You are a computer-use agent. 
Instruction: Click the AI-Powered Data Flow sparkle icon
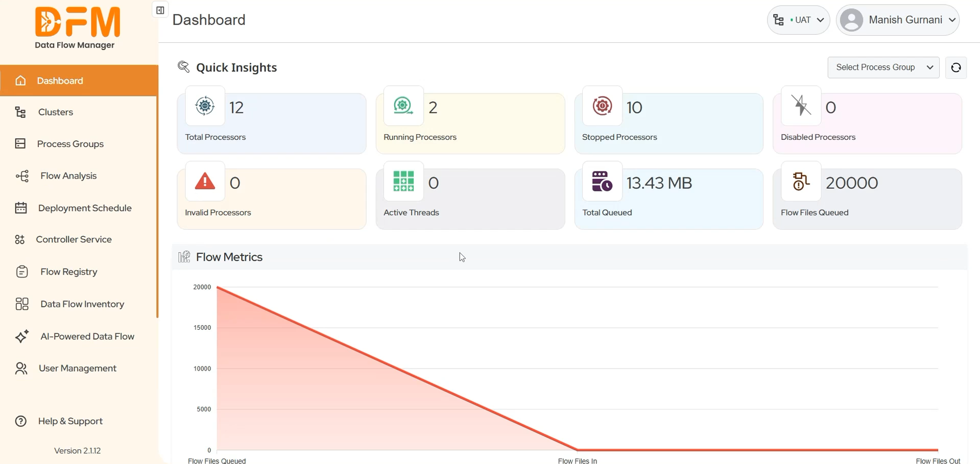tap(21, 336)
